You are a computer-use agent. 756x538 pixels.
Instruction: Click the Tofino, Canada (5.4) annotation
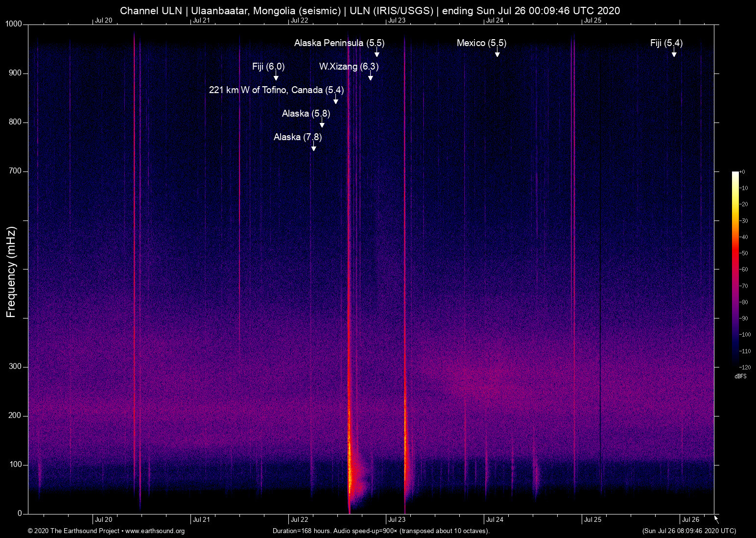(277, 90)
